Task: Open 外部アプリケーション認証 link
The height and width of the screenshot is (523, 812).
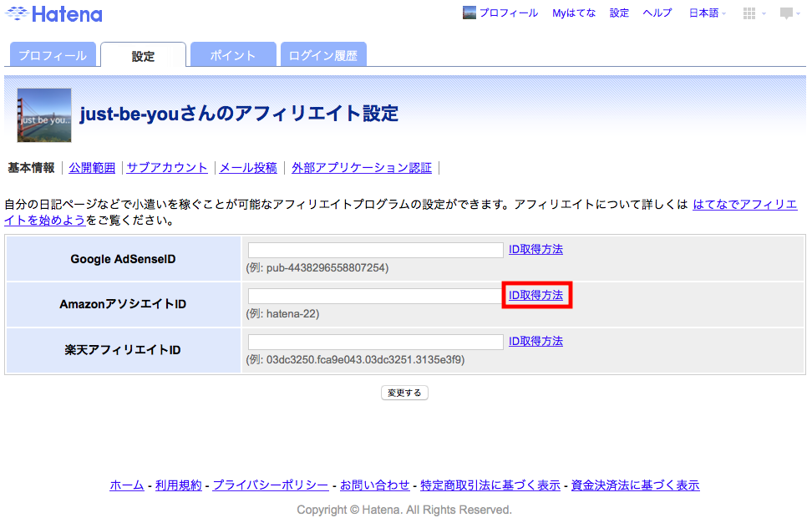Action: coord(362,168)
